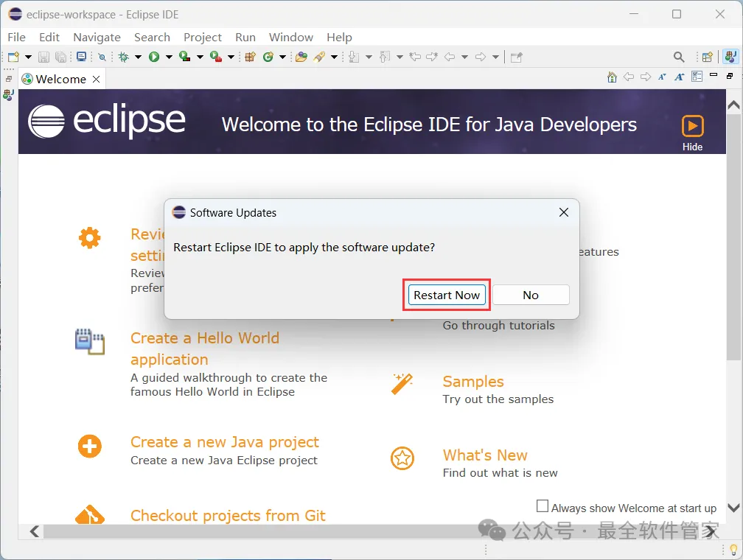
Task: Open Checkout projects from Git link
Action: [x=228, y=516]
